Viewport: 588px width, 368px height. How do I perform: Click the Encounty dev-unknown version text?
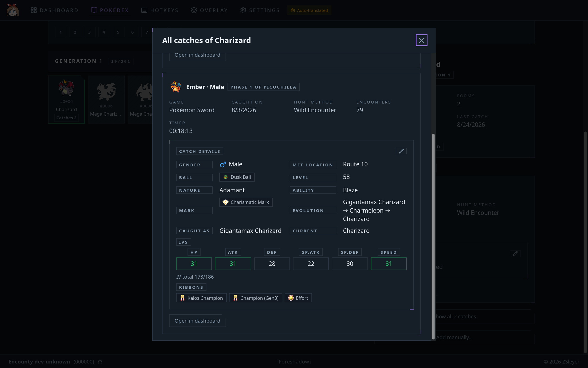coord(39,362)
